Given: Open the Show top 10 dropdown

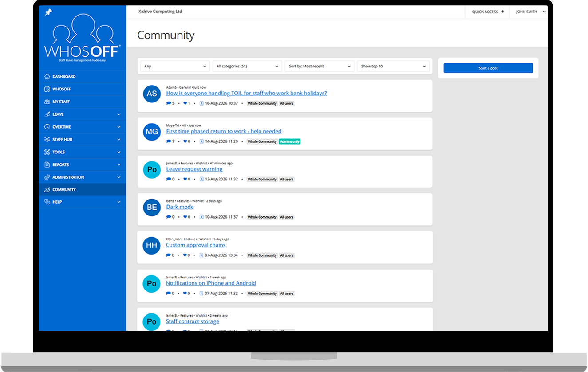Looking at the screenshot, I should tap(393, 67).
